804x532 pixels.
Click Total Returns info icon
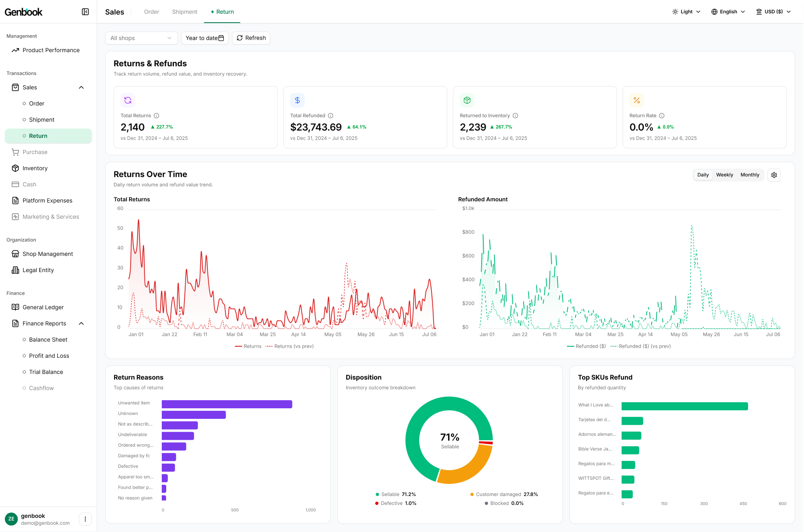[x=157, y=116]
